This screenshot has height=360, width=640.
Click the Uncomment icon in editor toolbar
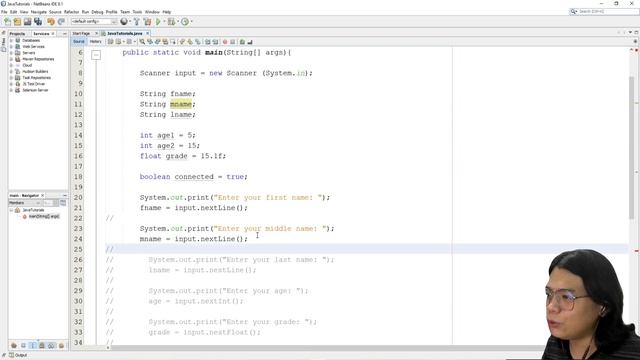pyautogui.click(x=250, y=42)
